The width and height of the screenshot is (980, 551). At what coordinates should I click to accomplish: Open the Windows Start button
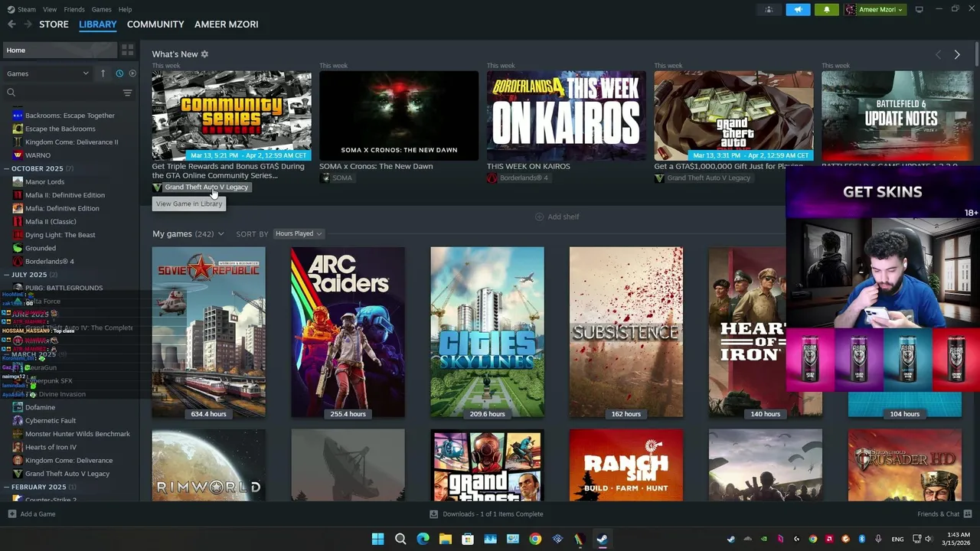(377, 539)
